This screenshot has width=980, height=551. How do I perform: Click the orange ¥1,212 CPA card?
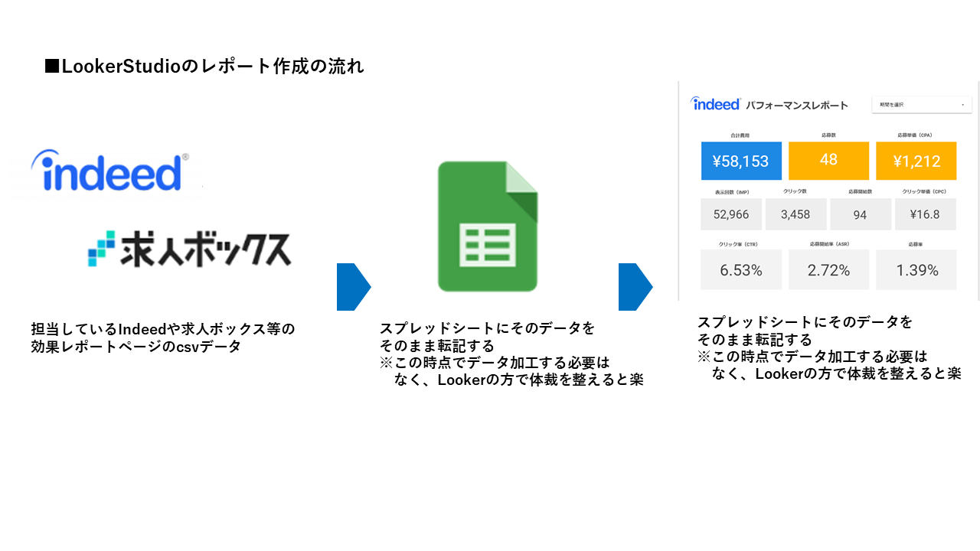[916, 161]
